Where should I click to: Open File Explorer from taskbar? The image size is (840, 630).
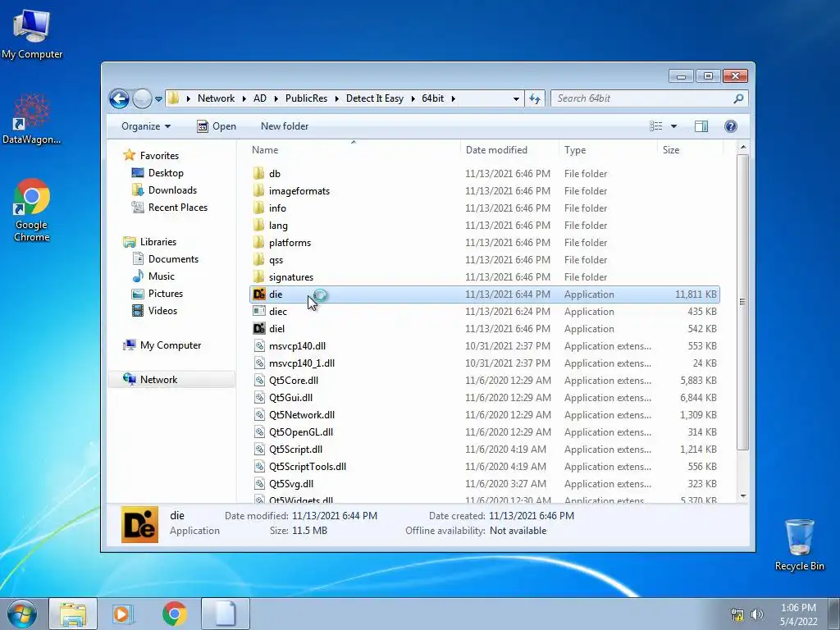click(x=73, y=614)
